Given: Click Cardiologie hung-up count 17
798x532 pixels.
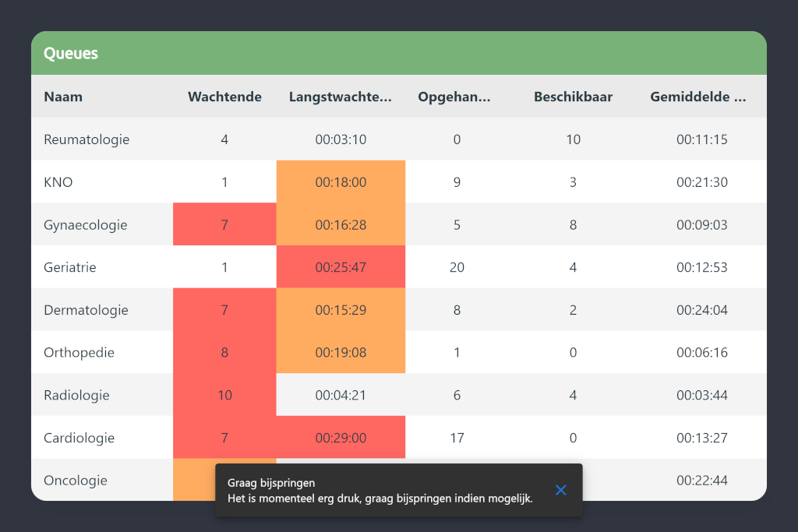Looking at the screenshot, I should 457,438.
